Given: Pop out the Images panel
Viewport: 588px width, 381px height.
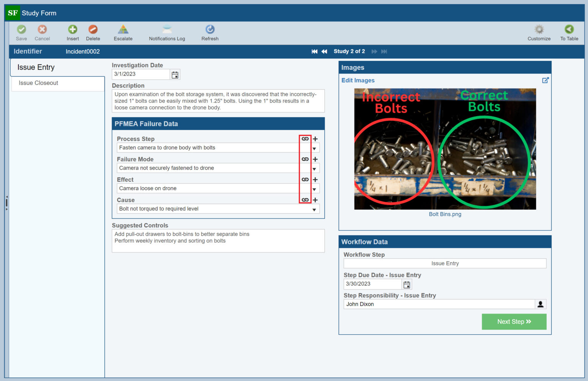Looking at the screenshot, I should [546, 80].
